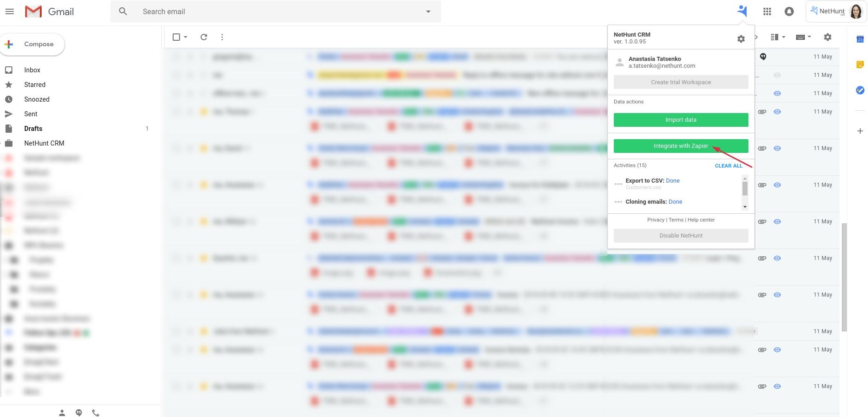The image size is (868, 417).
Task: Click the NetHunt extension icon in the header
Action: (742, 11)
